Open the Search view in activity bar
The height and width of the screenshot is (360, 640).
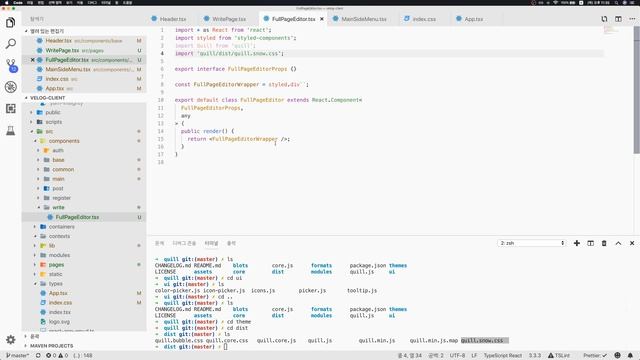[11, 44]
